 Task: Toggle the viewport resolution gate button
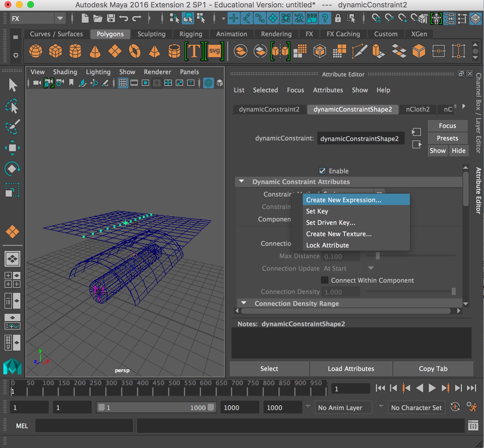point(145,83)
